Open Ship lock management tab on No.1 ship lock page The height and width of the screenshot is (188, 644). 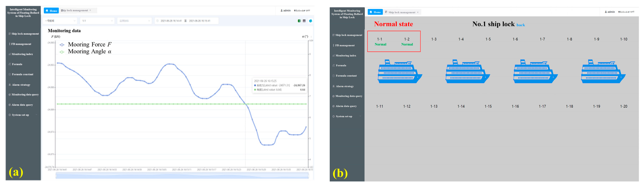401,12
